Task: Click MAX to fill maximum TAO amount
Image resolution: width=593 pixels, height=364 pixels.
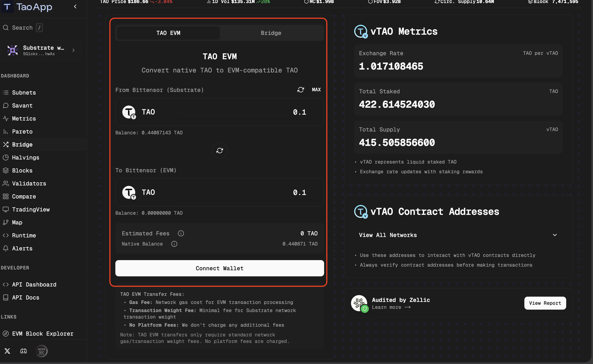Action: [x=316, y=89]
